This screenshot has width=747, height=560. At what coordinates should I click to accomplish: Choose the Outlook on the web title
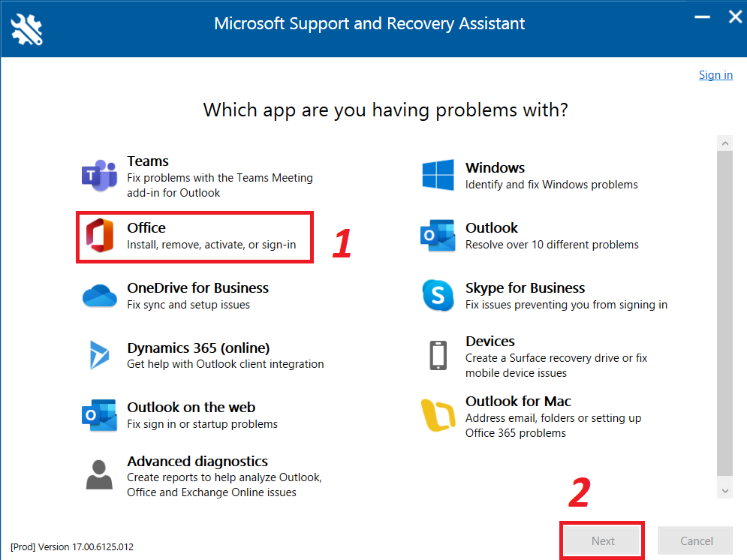(191, 407)
